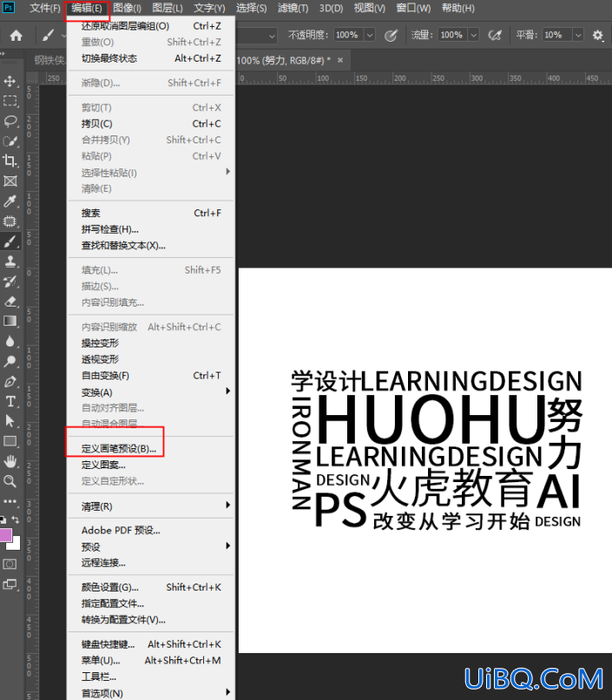Select the Lasso tool
The height and width of the screenshot is (700, 612).
(x=10, y=121)
